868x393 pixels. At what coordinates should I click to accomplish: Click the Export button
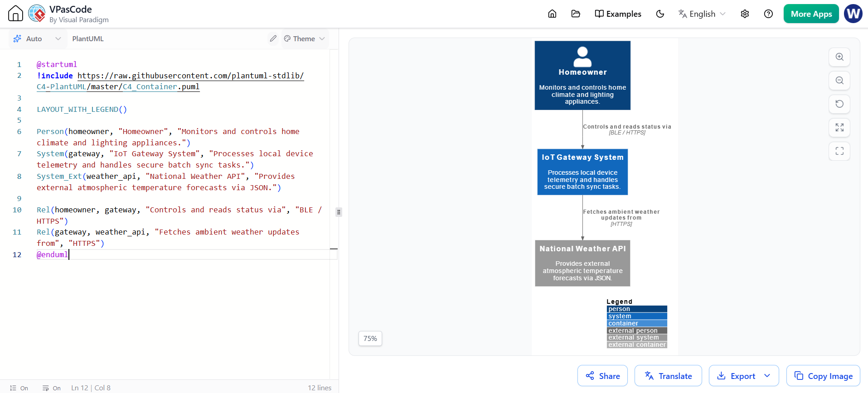tap(736, 376)
